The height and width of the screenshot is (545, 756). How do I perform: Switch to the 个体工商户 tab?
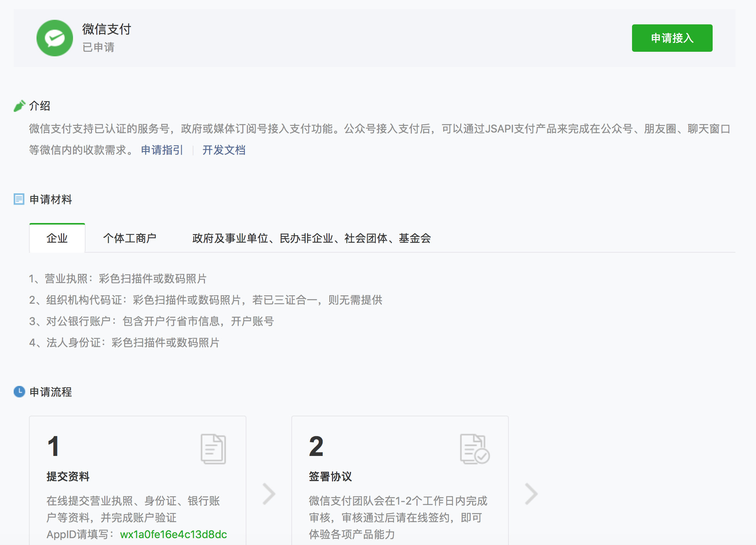point(130,238)
